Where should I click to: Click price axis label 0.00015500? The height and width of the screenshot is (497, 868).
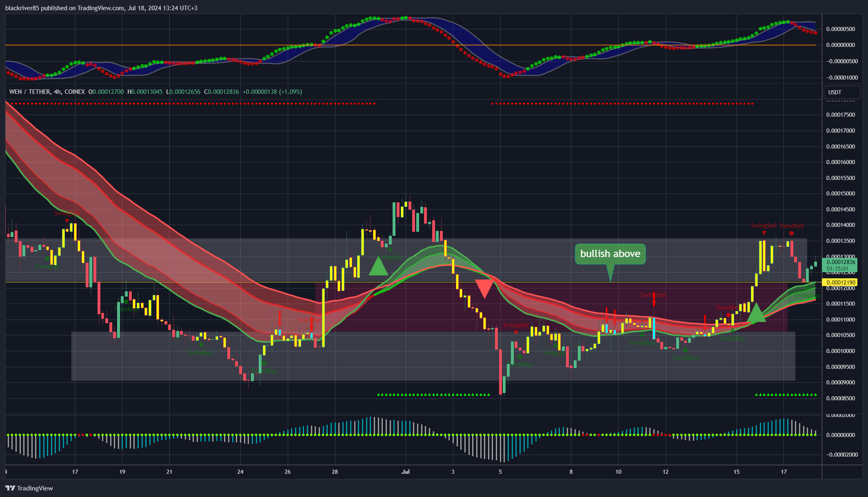tap(840, 178)
